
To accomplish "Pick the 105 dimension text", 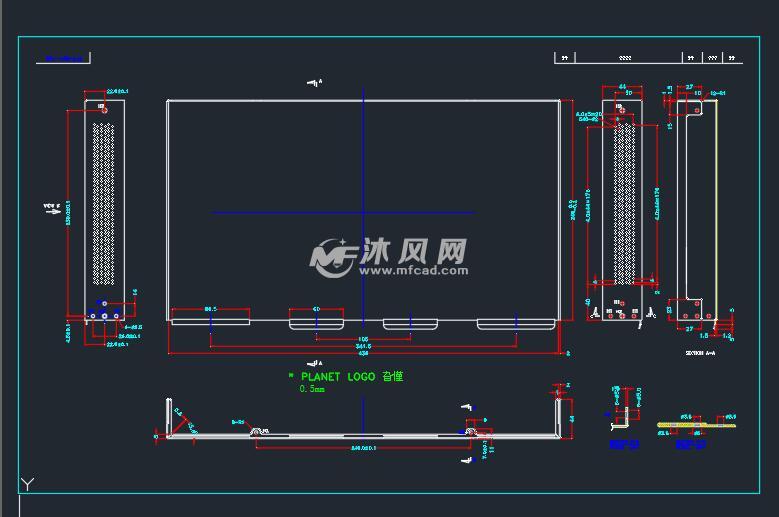I will [x=363, y=339].
